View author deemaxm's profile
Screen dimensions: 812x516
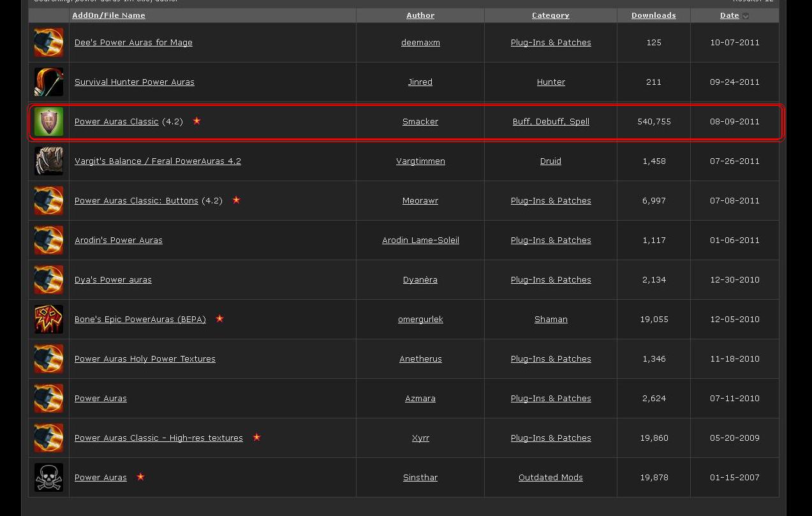420,43
